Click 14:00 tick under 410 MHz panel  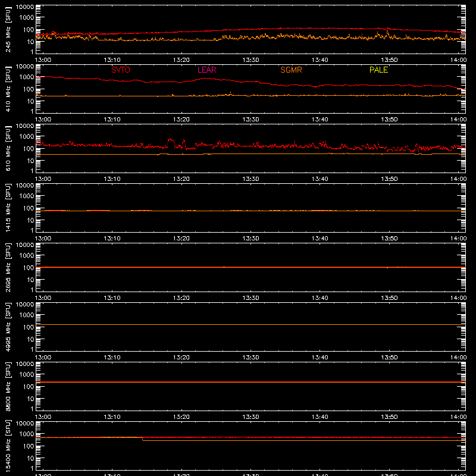pos(458,120)
